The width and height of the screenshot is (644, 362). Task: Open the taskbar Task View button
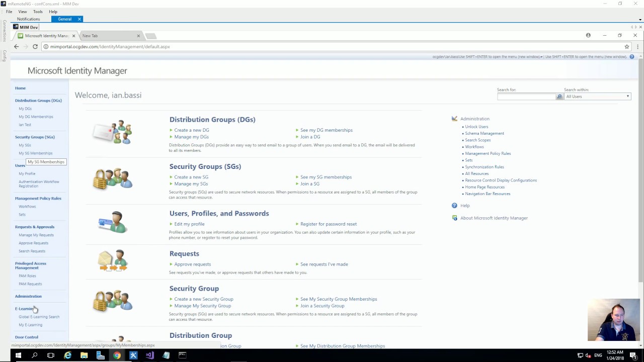coord(50,355)
